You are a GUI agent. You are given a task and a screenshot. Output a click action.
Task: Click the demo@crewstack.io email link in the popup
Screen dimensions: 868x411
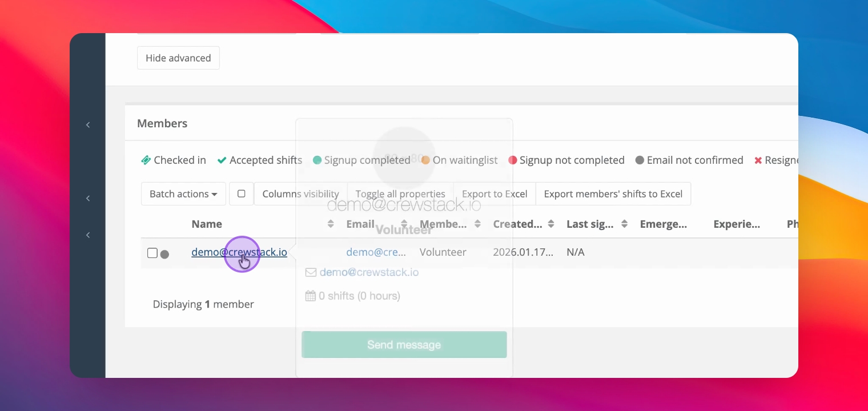(x=369, y=272)
